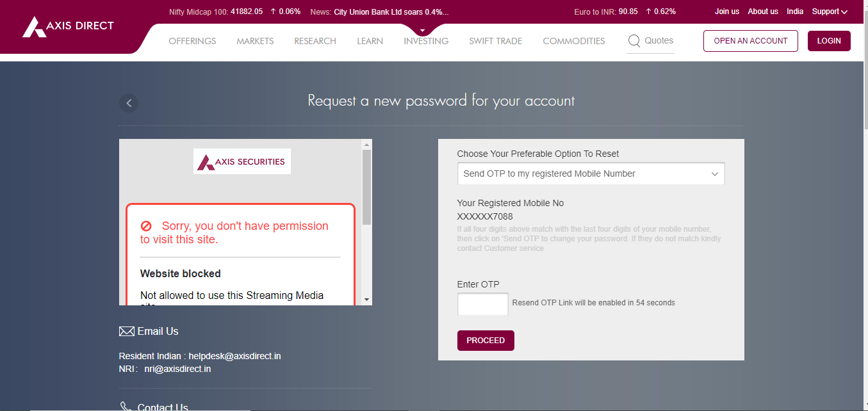Click the Contact Us phone icon
Viewport: 868px width, 411px height.
126,407
